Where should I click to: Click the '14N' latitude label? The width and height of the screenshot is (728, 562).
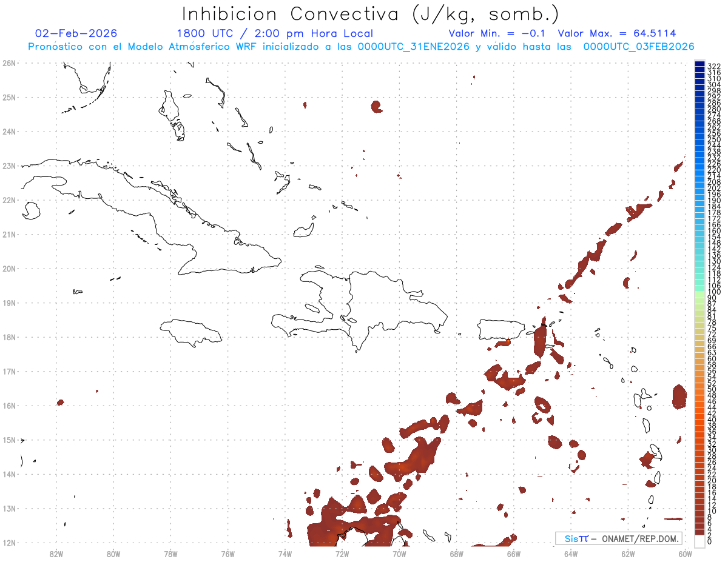[8, 474]
